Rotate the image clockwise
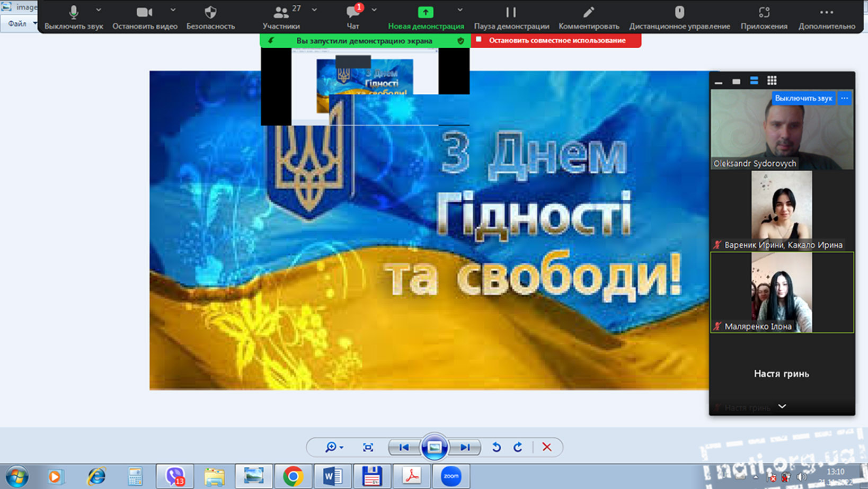The height and width of the screenshot is (489, 868). 518,448
